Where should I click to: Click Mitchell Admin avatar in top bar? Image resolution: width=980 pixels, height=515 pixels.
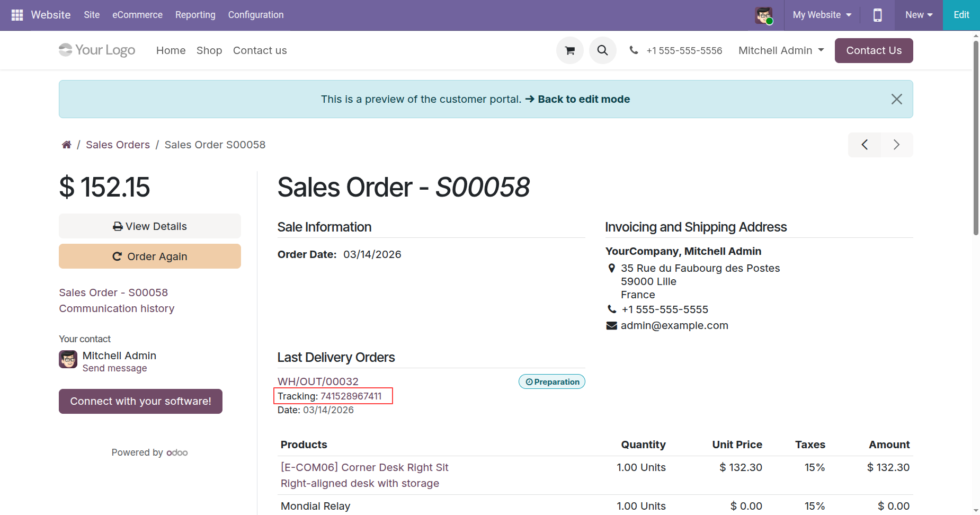click(x=764, y=15)
